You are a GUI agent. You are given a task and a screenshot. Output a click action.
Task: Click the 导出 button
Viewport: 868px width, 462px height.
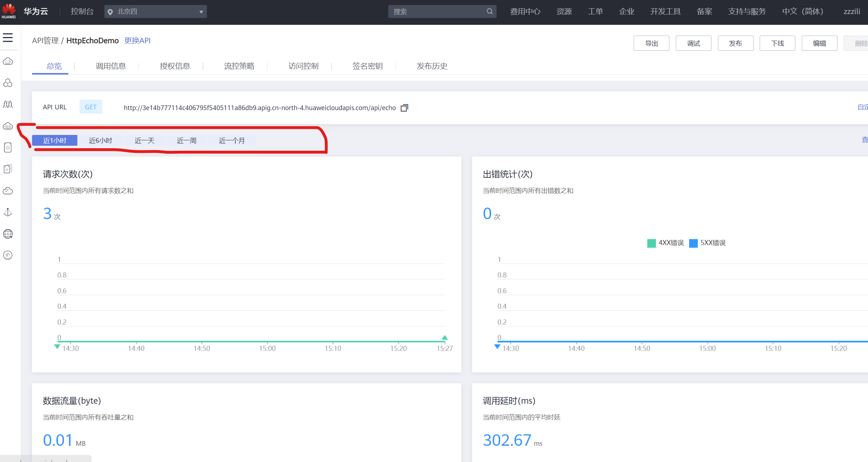(x=651, y=43)
